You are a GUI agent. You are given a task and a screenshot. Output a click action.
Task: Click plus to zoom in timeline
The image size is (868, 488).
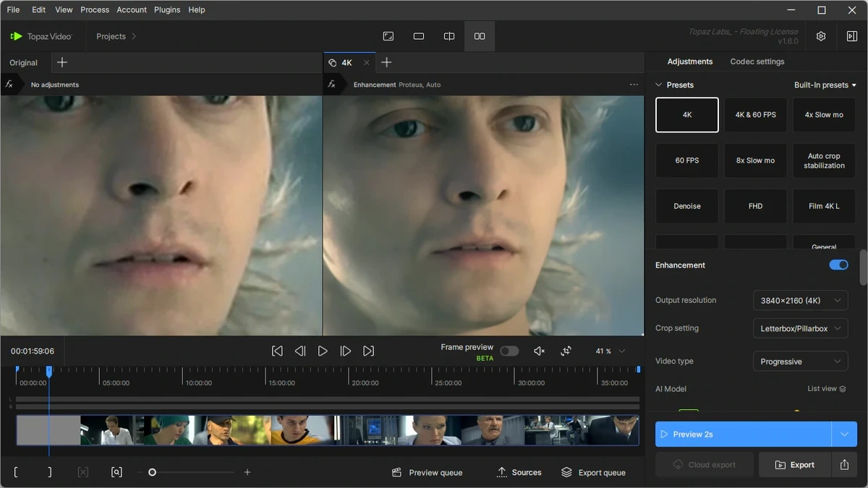pyautogui.click(x=247, y=472)
